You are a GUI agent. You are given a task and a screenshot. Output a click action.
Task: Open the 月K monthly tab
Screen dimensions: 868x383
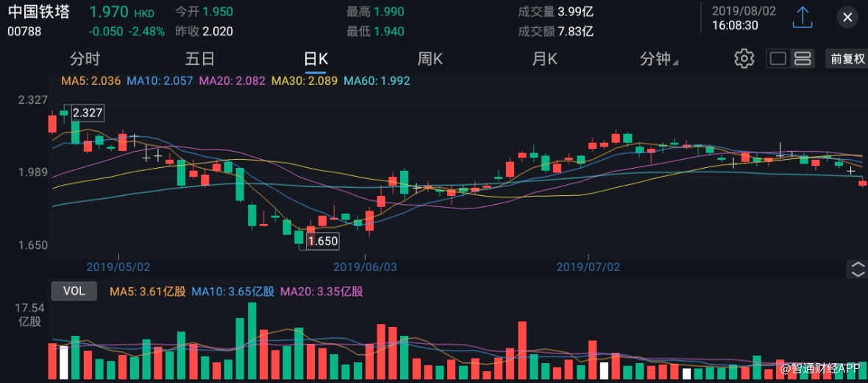point(545,59)
